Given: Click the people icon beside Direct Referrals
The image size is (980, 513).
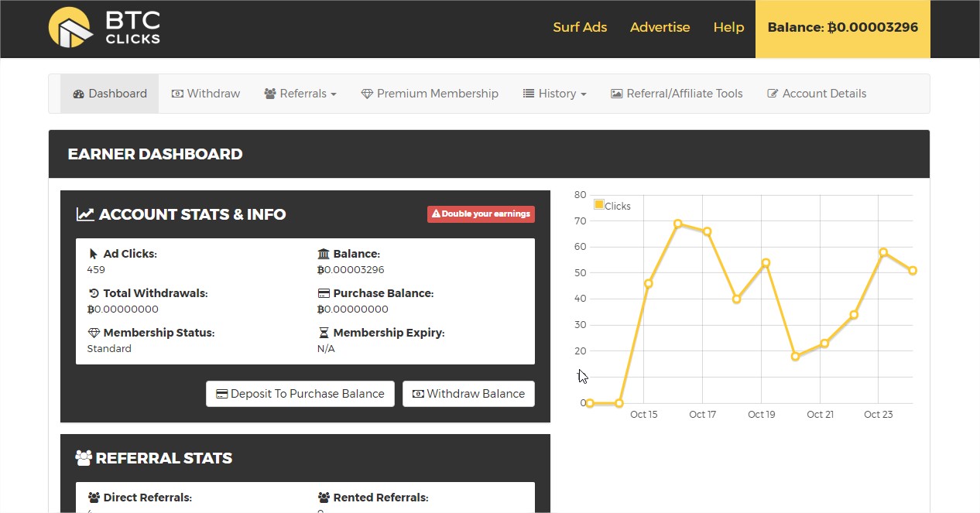Looking at the screenshot, I should point(94,498).
